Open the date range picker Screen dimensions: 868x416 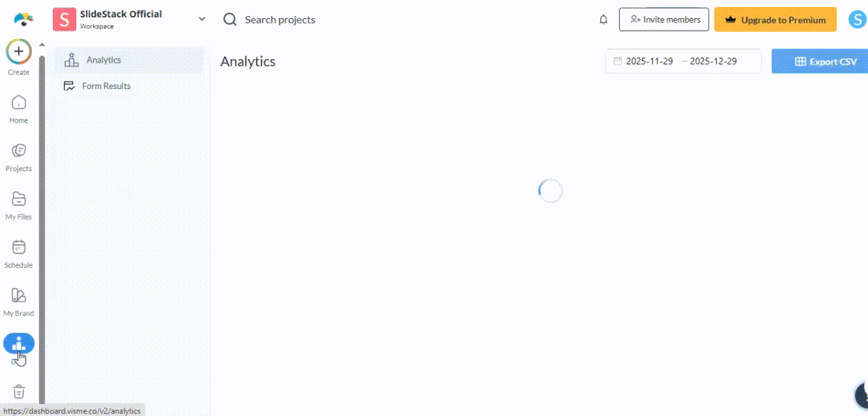(x=682, y=61)
